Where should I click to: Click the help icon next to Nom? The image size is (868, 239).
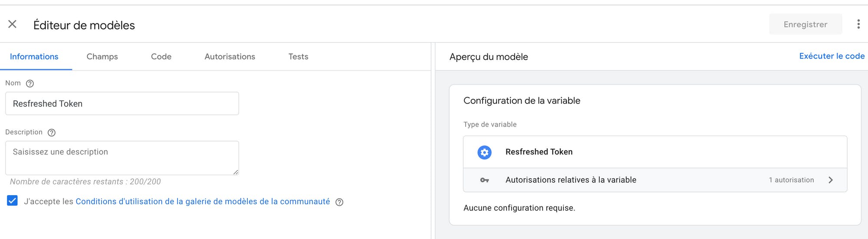pos(30,83)
